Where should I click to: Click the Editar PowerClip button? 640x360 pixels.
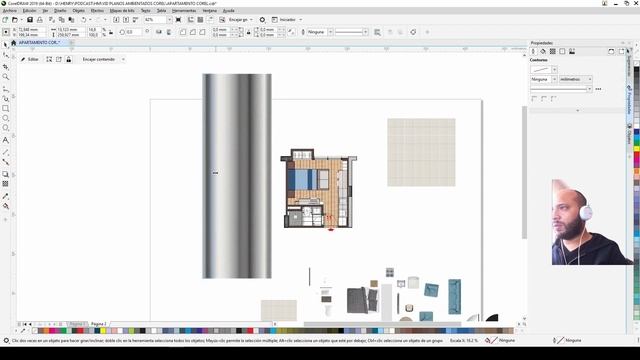pyautogui.click(x=29, y=60)
